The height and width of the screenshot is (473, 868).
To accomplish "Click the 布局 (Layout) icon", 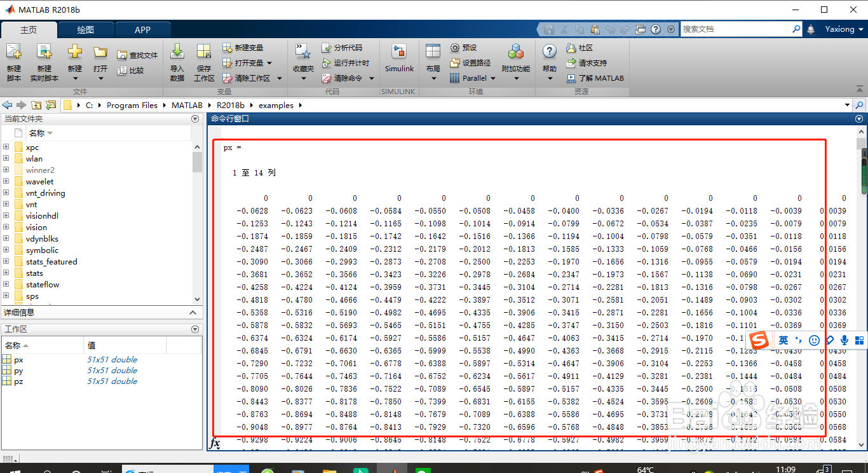I will pos(433,52).
